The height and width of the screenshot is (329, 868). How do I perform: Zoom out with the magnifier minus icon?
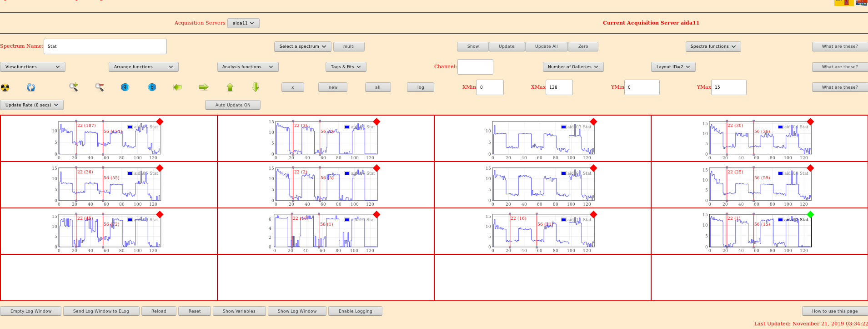(x=99, y=87)
